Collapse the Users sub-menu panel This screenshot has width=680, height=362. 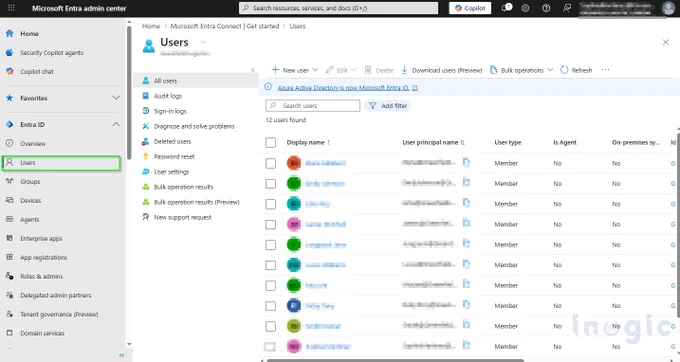(x=253, y=70)
